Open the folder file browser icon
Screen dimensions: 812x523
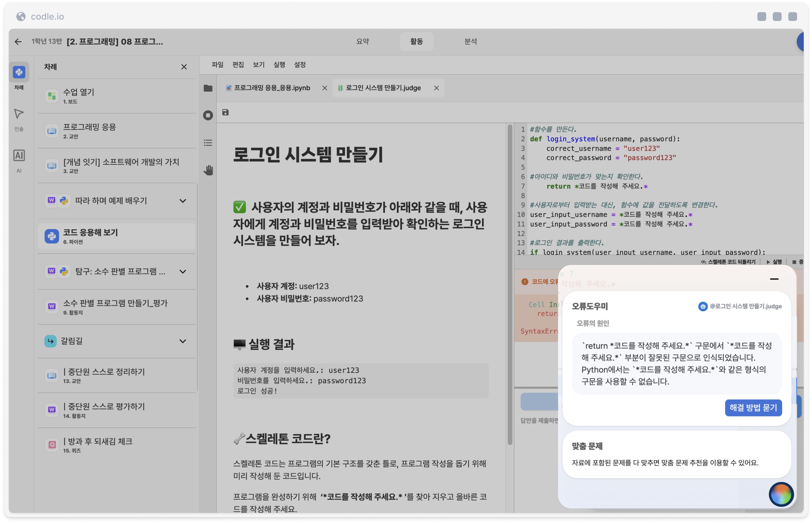point(208,88)
